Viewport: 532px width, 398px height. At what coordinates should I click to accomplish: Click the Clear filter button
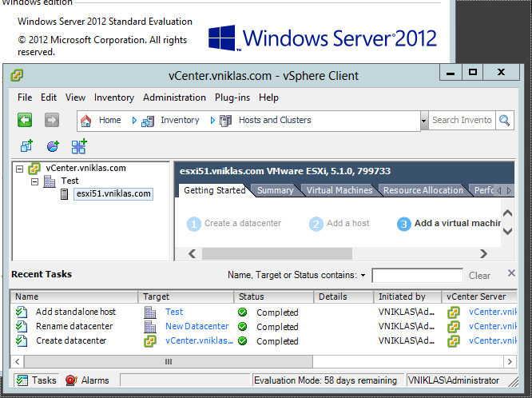coord(479,276)
